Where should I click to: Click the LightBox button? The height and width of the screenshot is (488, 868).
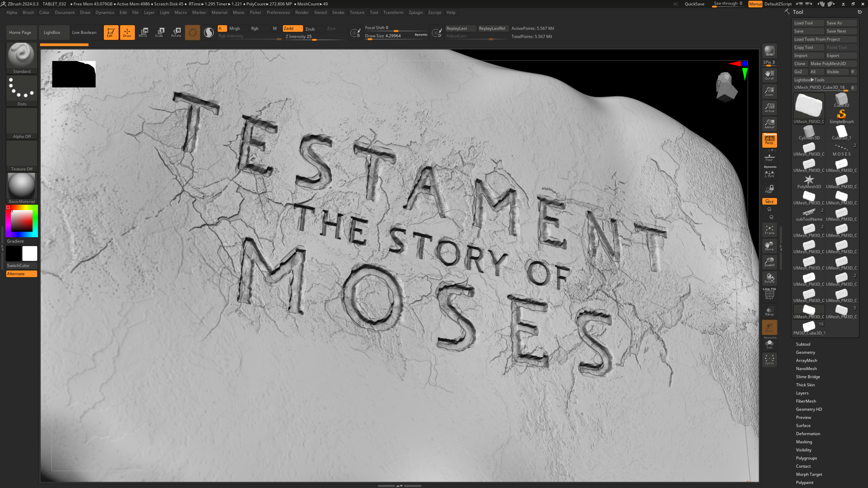(x=52, y=32)
